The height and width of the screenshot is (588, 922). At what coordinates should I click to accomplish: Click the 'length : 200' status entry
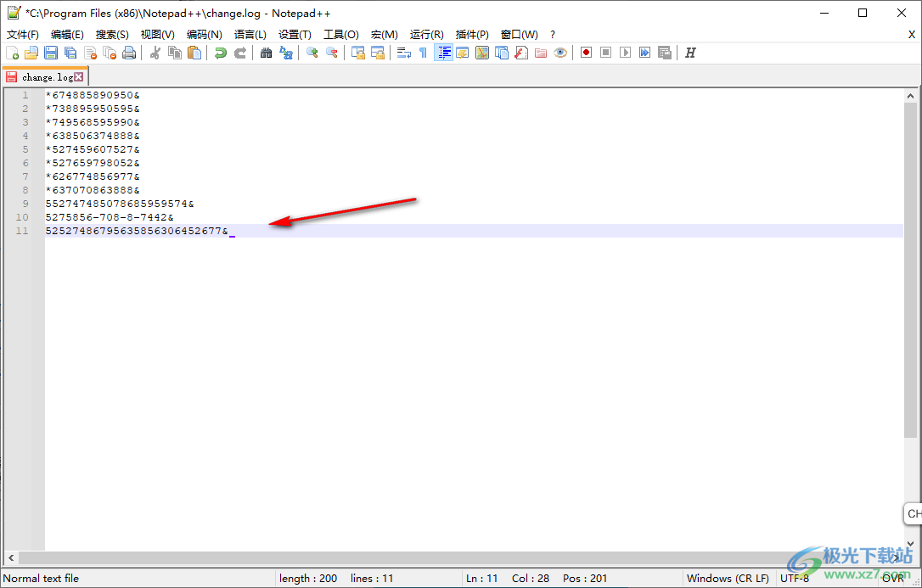(308, 579)
